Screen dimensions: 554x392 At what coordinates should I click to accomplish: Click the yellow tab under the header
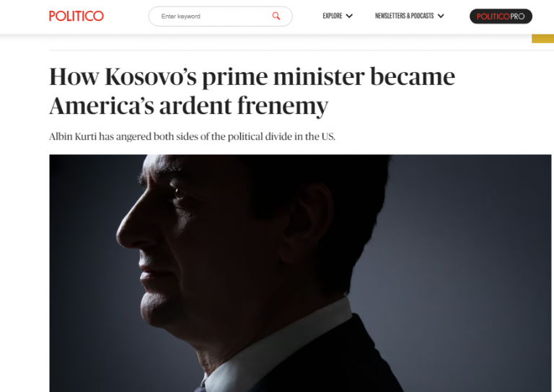542,38
